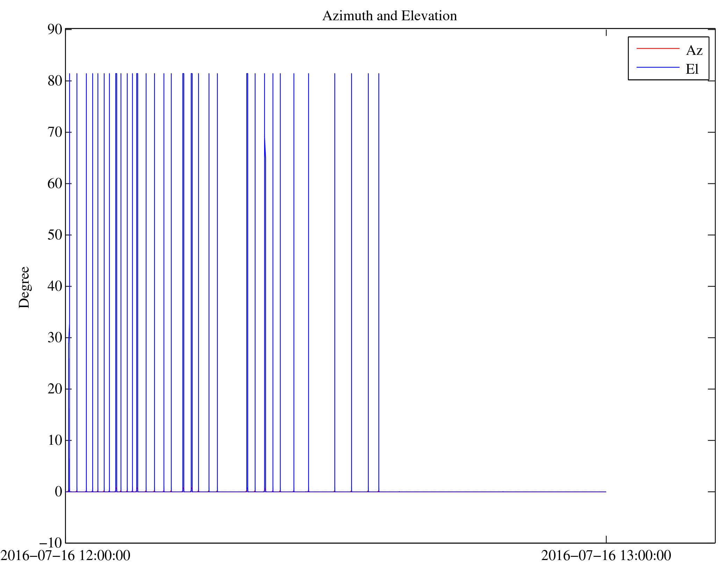Click the -10 y-axis tick label
Image resolution: width=725 pixels, height=588 pixels.
coord(51,543)
